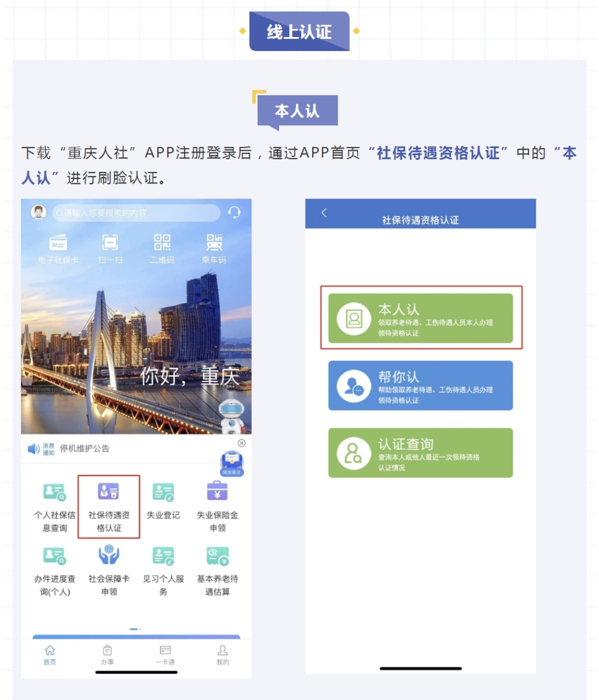Viewport: 599px width, 700px height.
Task: Tap the 乘车码 ride code icon
Action: 214,243
